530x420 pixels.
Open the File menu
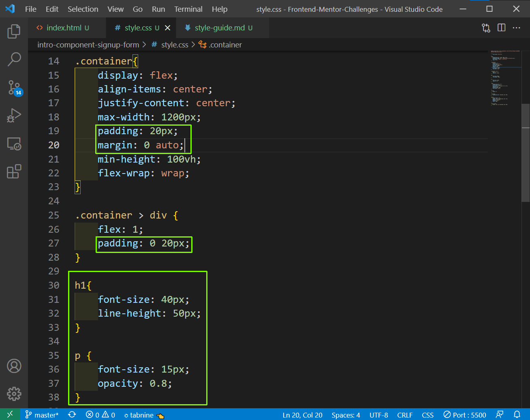coord(30,9)
